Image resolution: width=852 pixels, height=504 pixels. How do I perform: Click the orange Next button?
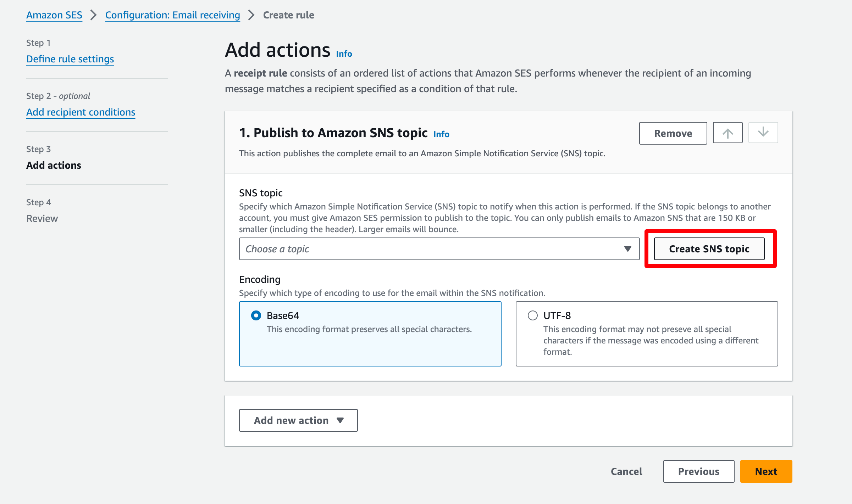tap(766, 471)
